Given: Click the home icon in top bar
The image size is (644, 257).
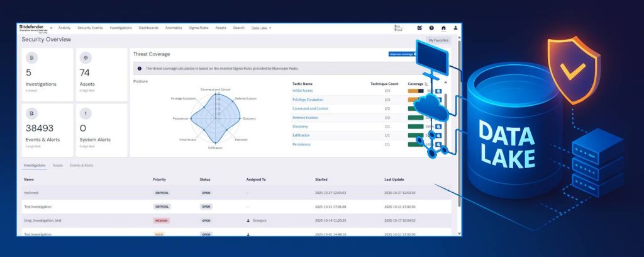Looking at the screenshot, I should [443, 28].
